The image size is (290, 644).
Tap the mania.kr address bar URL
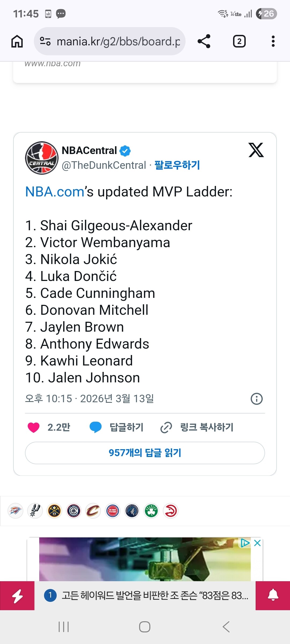(x=118, y=42)
